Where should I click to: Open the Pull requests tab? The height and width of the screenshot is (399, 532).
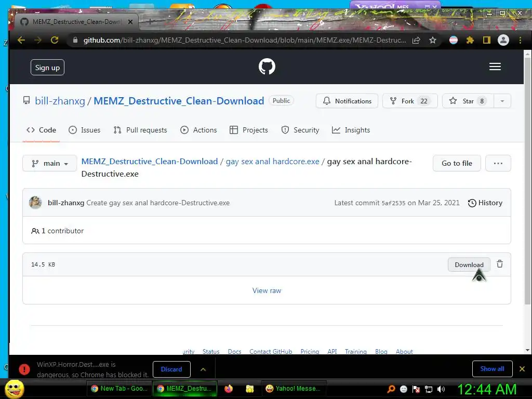(140, 130)
